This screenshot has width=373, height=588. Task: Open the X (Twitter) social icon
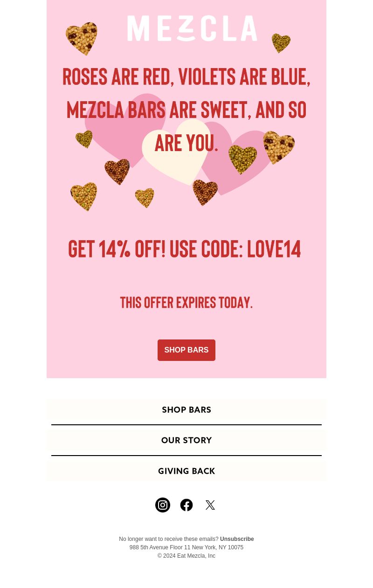(210, 505)
